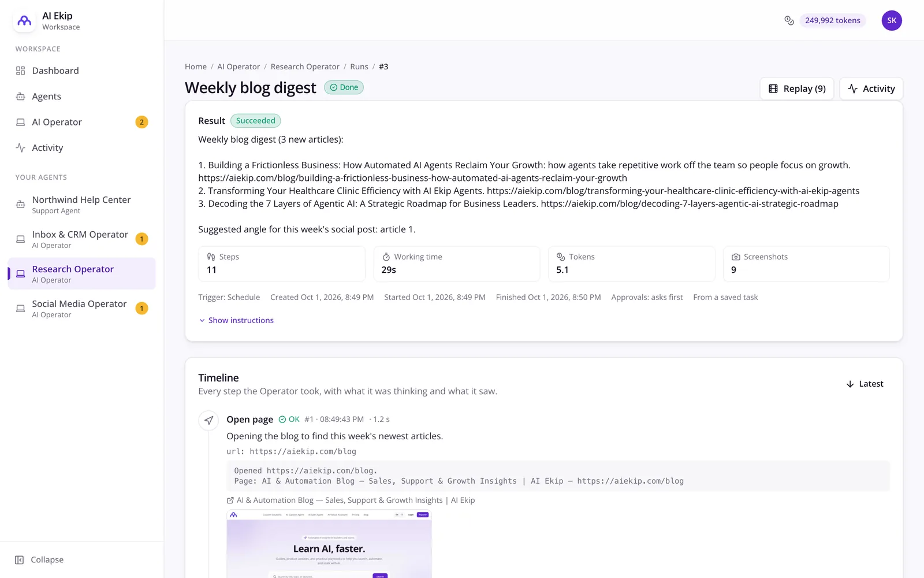Viewport: 924px width, 578px height.
Task: Open the Agents sidebar item
Action: (81, 97)
